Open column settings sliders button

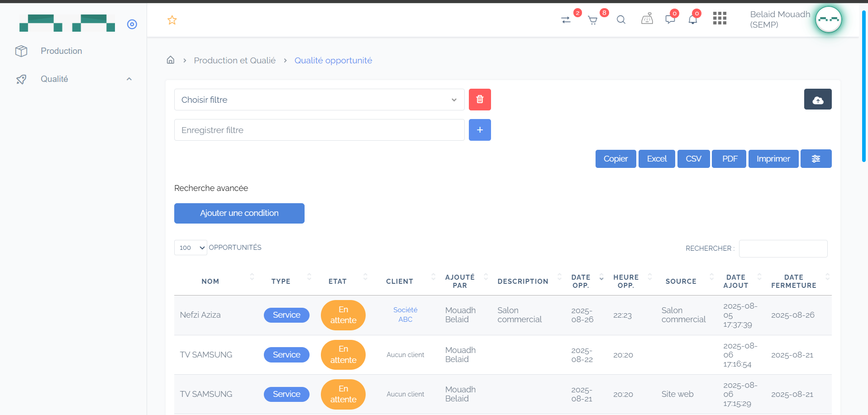[x=816, y=159]
